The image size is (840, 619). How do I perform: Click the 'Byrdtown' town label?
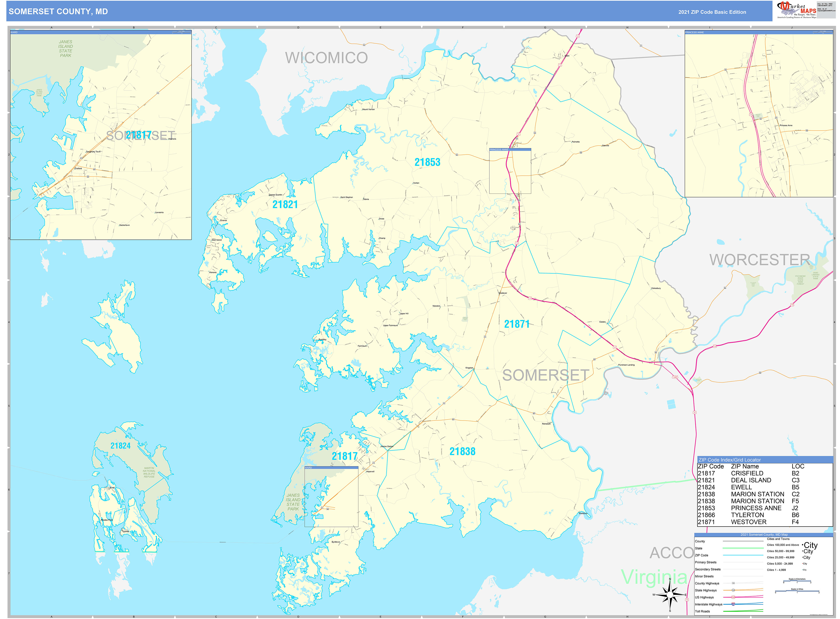336,542
